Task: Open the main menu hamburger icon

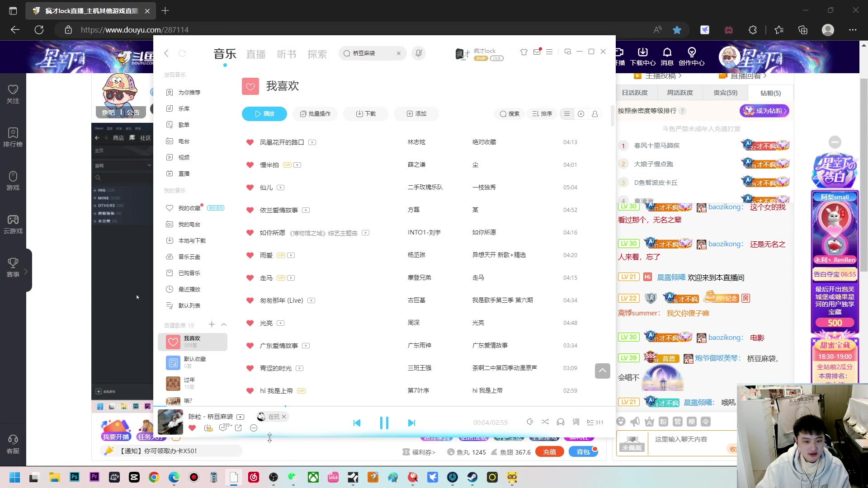Action: click(549, 52)
